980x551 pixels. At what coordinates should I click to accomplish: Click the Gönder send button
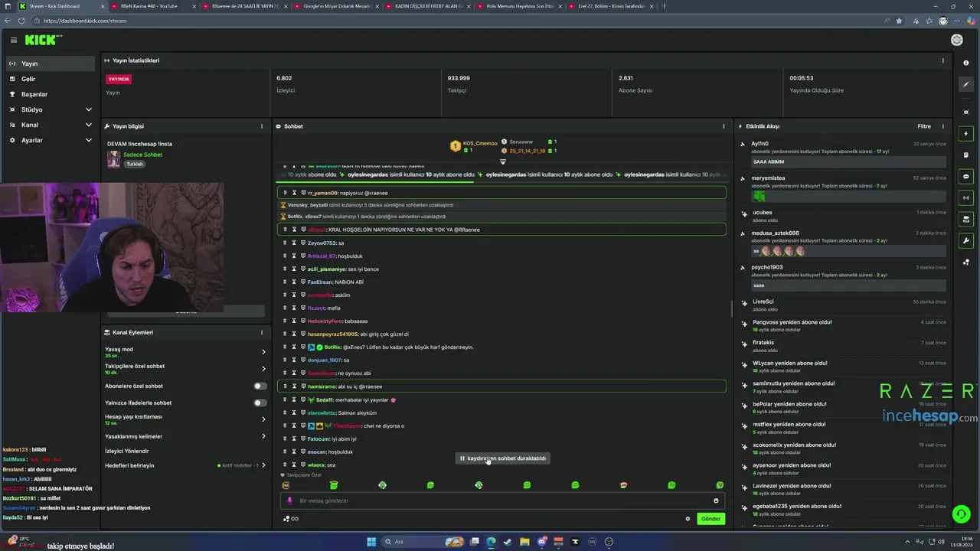pyautogui.click(x=710, y=519)
